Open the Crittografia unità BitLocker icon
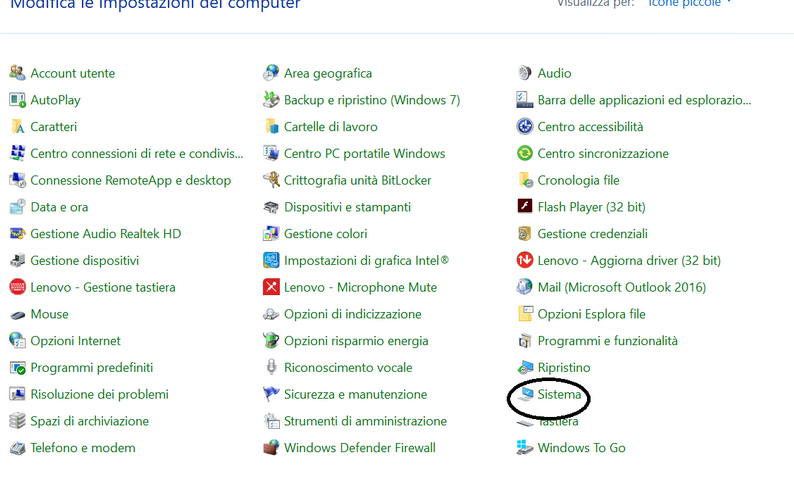The width and height of the screenshot is (794, 502). point(271,180)
